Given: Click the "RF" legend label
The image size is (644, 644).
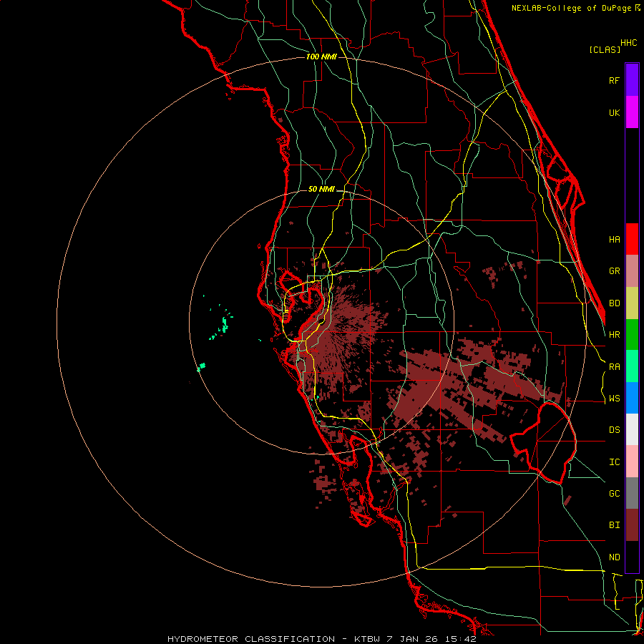Looking at the screenshot, I should [615, 80].
